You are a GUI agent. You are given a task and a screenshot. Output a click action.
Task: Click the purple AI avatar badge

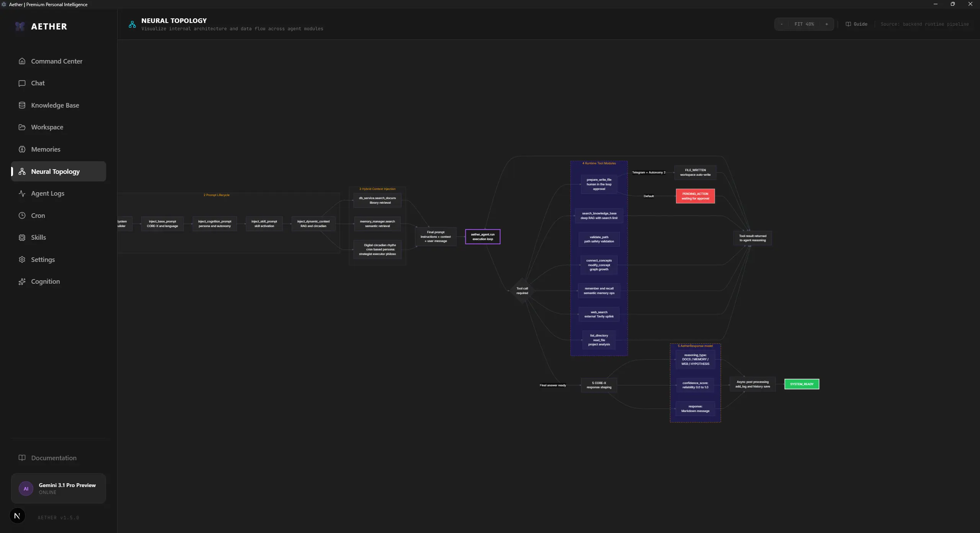pos(26,489)
